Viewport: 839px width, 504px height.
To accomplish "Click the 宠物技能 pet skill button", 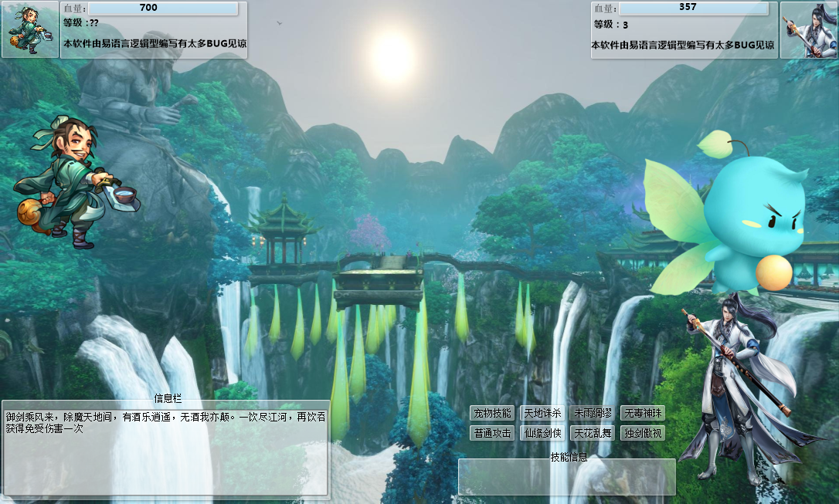I will [492, 413].
